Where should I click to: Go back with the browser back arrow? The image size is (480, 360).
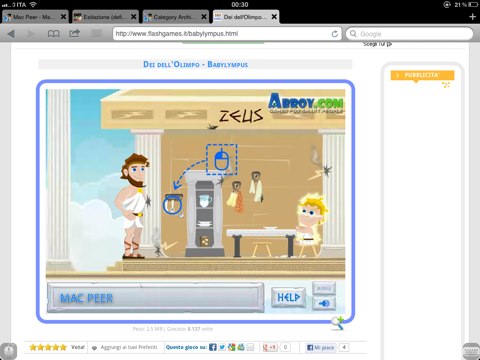point(11,34)
